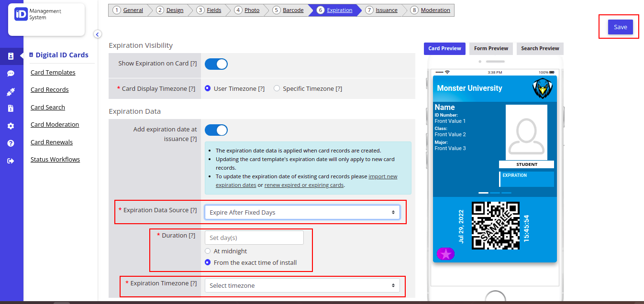
Task: Click the logout icon at sidebar bottom
Action: 11,161
